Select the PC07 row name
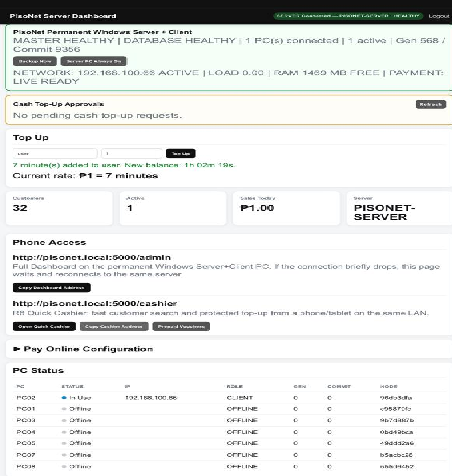The height and width of the screenshot is (476, 452). point(26,455)
